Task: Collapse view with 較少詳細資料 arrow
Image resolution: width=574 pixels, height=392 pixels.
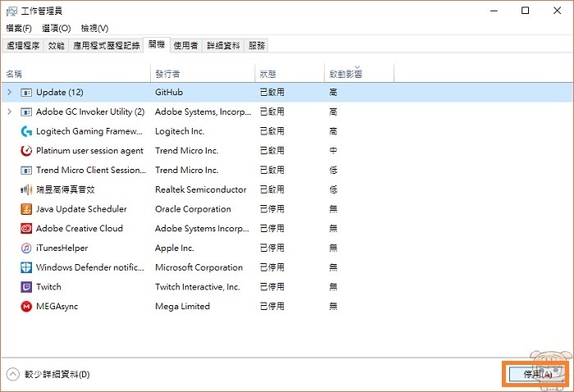Action: pos(12,374)
